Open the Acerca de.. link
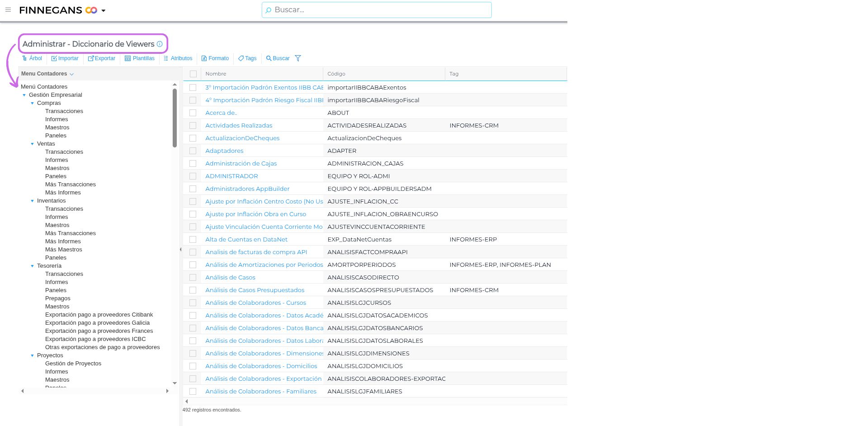Viewport: 868px width, 426px height. (x=221, y=113)
